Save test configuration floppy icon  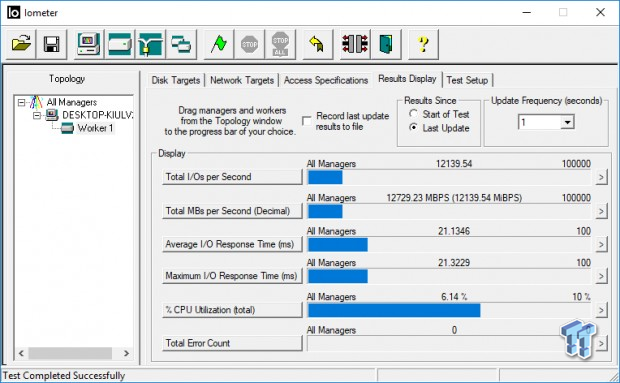click(x=52, y=44)
